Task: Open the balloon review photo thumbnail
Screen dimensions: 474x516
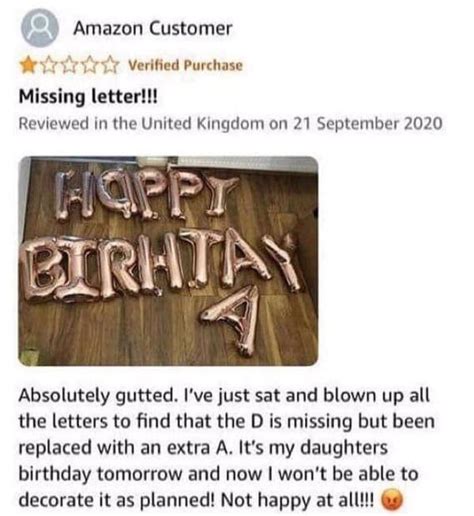Action: [x=168, y=261]
